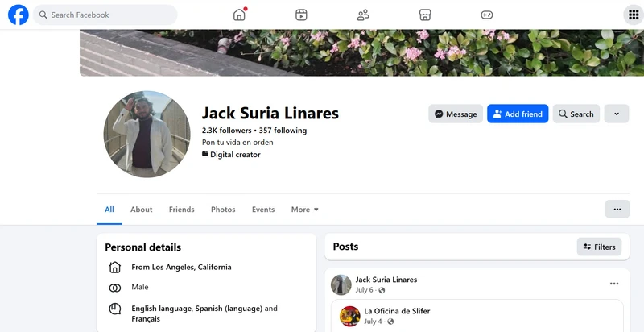Switch to the Events tab

[x=263, y=210]
